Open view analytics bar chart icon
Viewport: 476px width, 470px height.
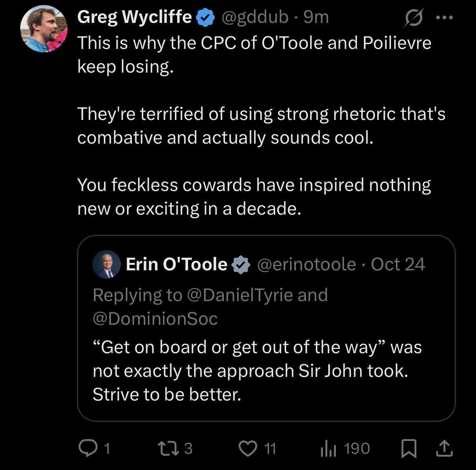click(x=328, y=448)
